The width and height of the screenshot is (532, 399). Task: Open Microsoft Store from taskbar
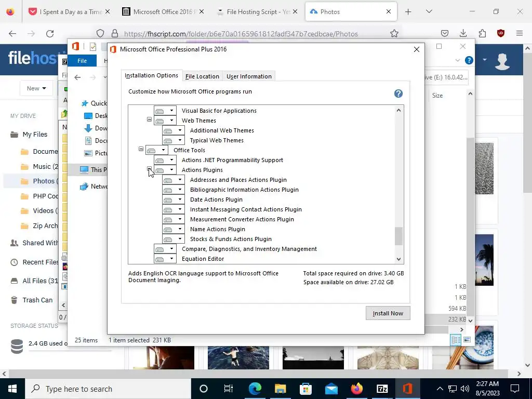305,389
